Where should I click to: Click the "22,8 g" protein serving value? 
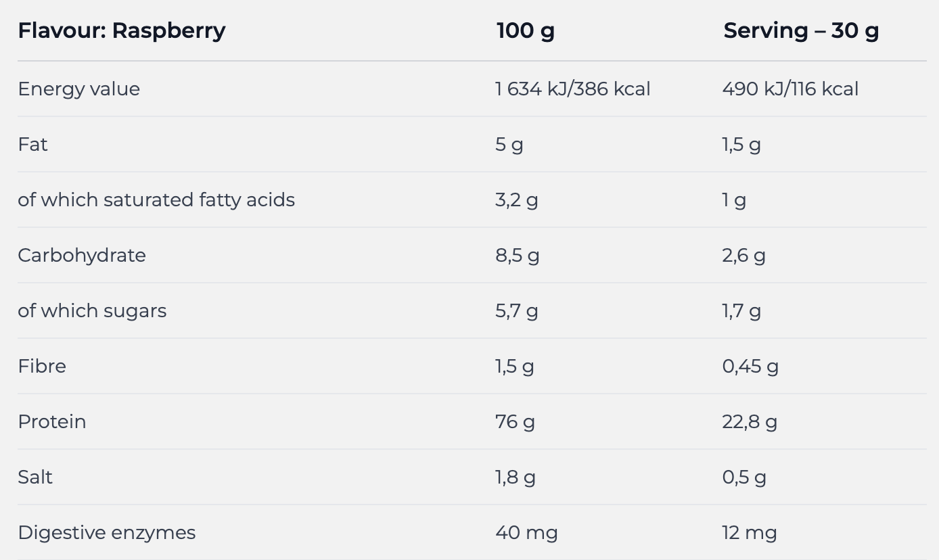point(750,421)
